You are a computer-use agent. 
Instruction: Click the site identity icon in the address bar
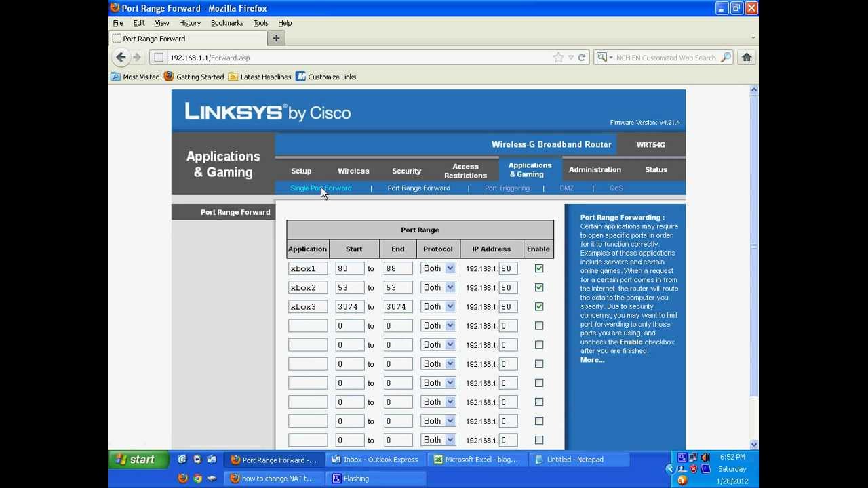coord(159,58)
